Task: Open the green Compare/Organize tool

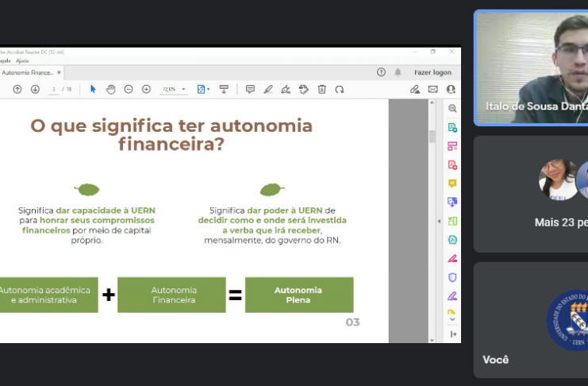Action: [452, 221]
